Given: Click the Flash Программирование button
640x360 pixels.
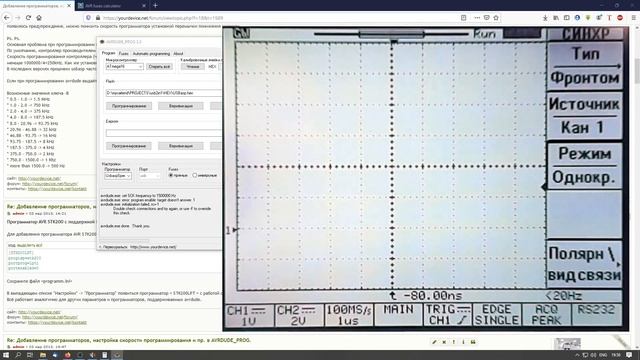Looking at the screenshot, I should [129, 106].
